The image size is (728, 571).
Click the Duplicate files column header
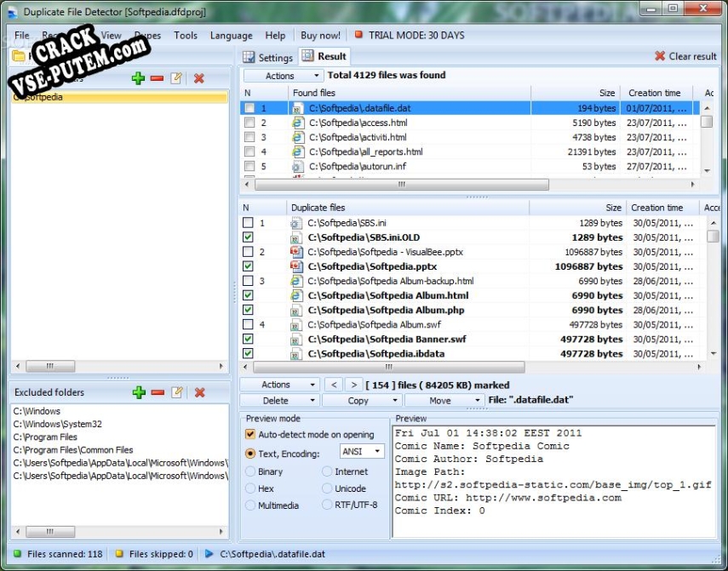(x=408, y=208)
